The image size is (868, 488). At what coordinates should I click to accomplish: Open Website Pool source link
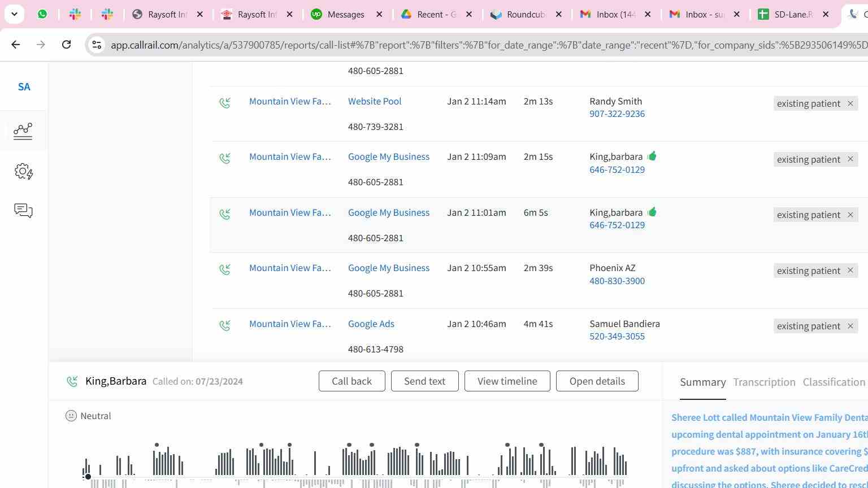tap(375, 101)
